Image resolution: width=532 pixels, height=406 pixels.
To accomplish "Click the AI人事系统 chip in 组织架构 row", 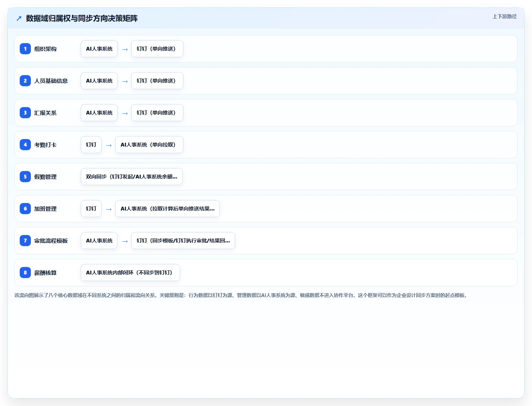I will click(99, 49).
